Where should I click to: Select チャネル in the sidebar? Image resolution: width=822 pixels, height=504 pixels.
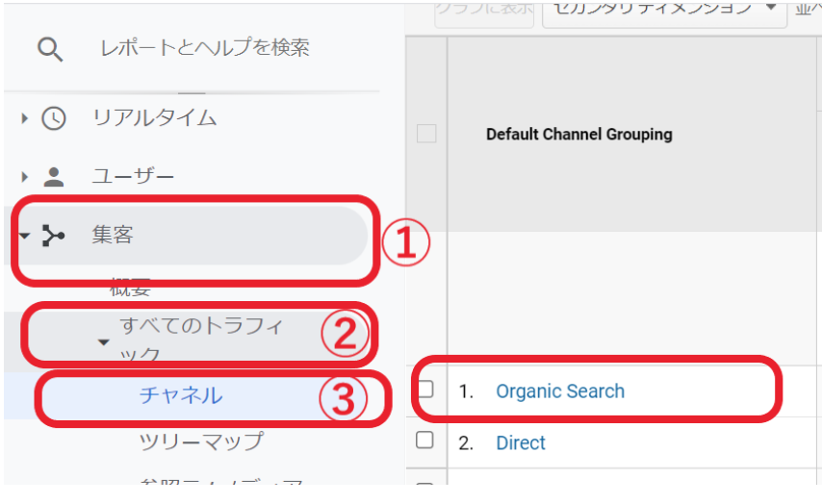[x=181, y=395]
